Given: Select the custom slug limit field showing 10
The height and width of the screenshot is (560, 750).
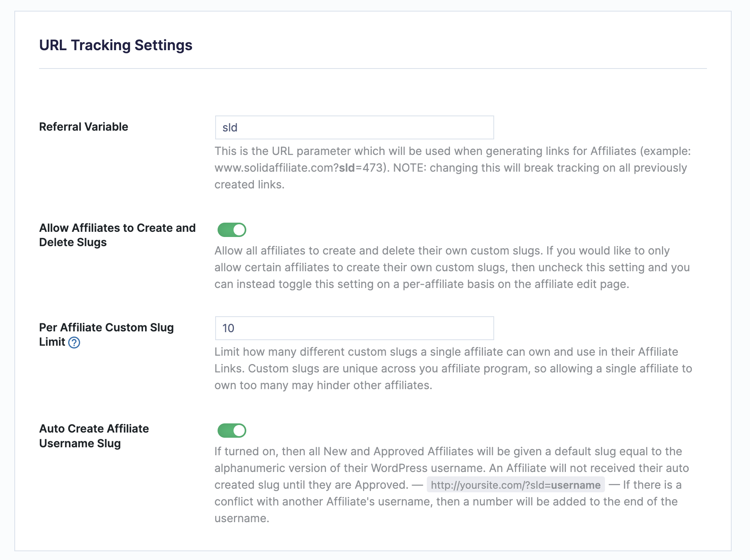Looking at the screenshot, I should pyautogui.click(x=354, y=328).
